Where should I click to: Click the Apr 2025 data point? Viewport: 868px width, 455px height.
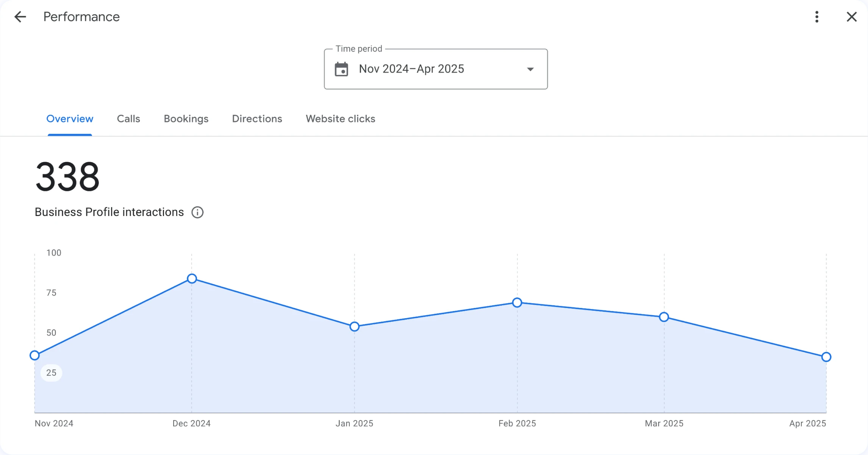[826, 357]
